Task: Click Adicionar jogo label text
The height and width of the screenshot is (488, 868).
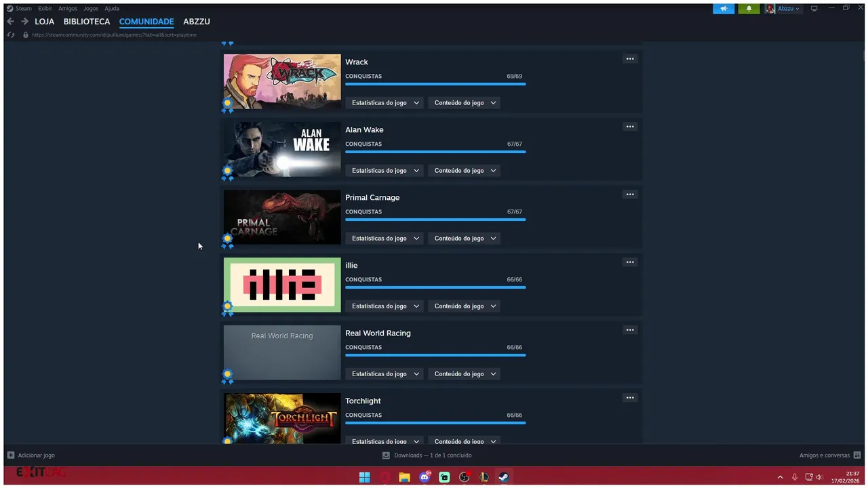Action: (37, 455)
